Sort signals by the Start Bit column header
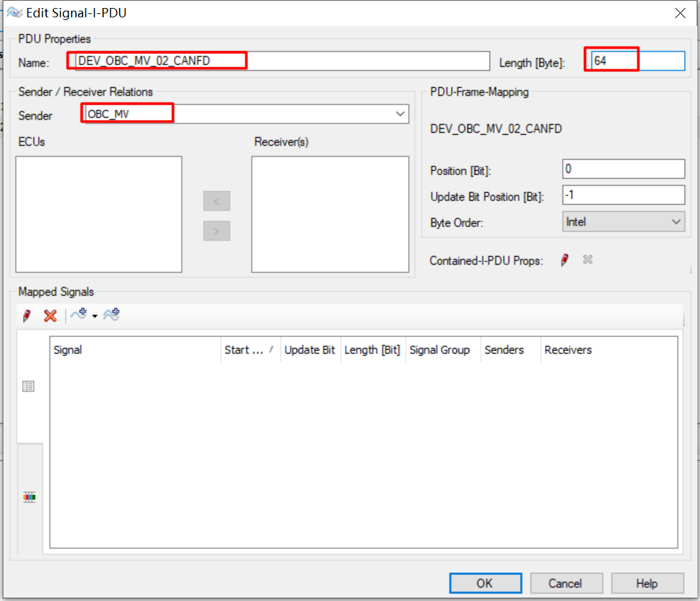 point(250,349)
